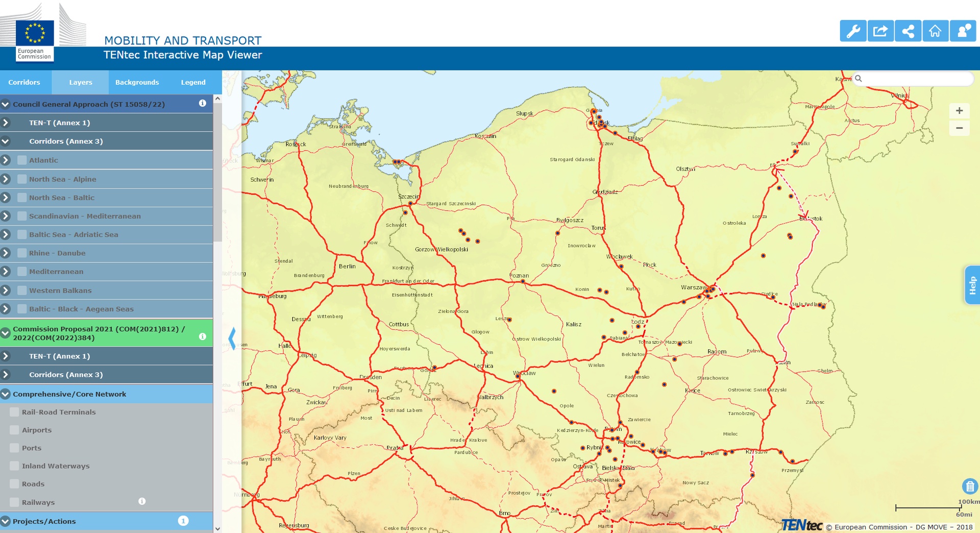Click the Warszawa label on map
980x533 pixels.
pyautogui.click(x=694, y=287)
